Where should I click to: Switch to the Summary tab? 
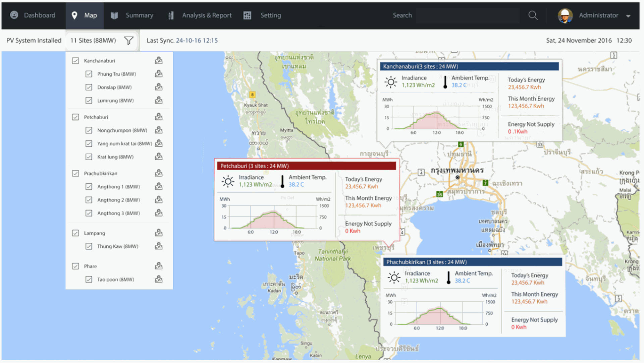140,15
